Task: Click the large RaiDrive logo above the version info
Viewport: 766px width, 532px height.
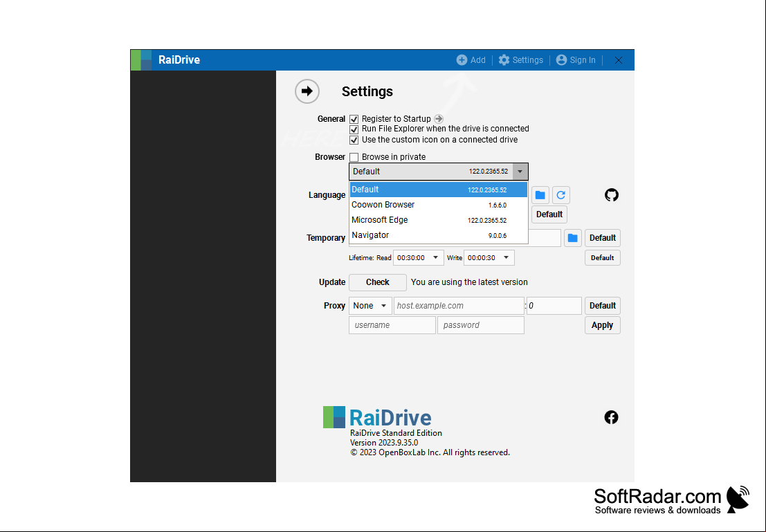Action: click(x=377, y=417)
